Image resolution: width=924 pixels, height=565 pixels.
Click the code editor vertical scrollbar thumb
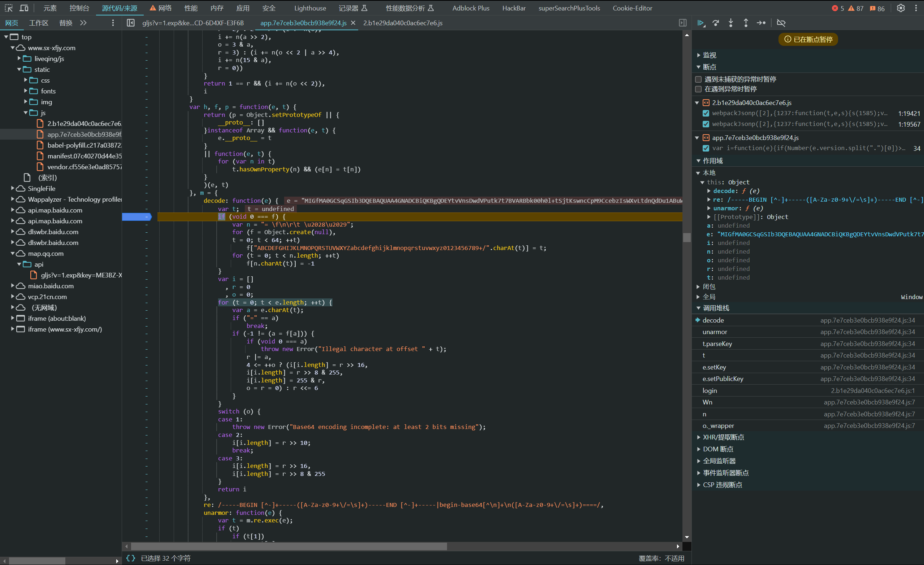[x=687, y=237]
